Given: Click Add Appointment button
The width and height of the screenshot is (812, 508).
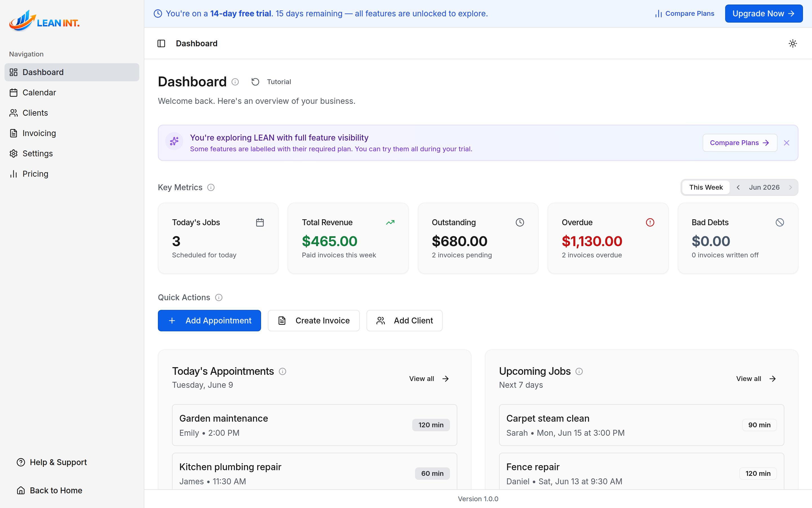Looking at the screenshot, I should coord(209,321).
